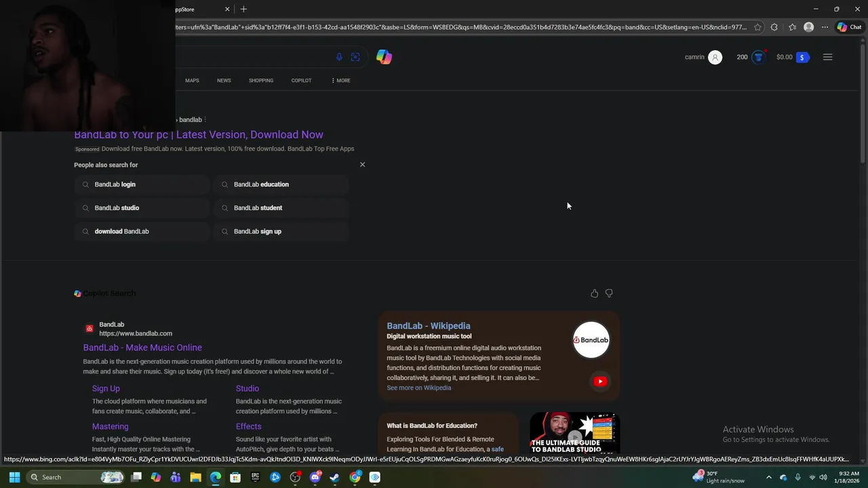Open File Explorer from taskbar

195,477
